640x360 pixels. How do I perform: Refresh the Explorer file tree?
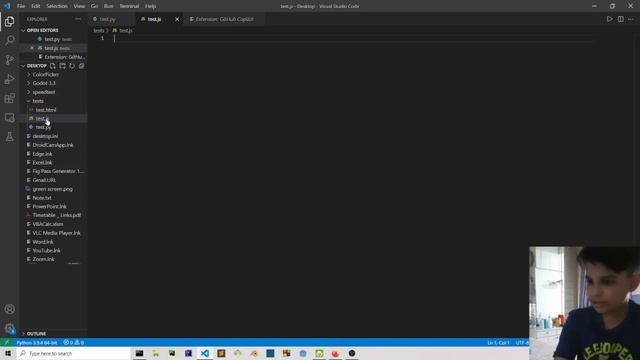[x=72, y=66]
